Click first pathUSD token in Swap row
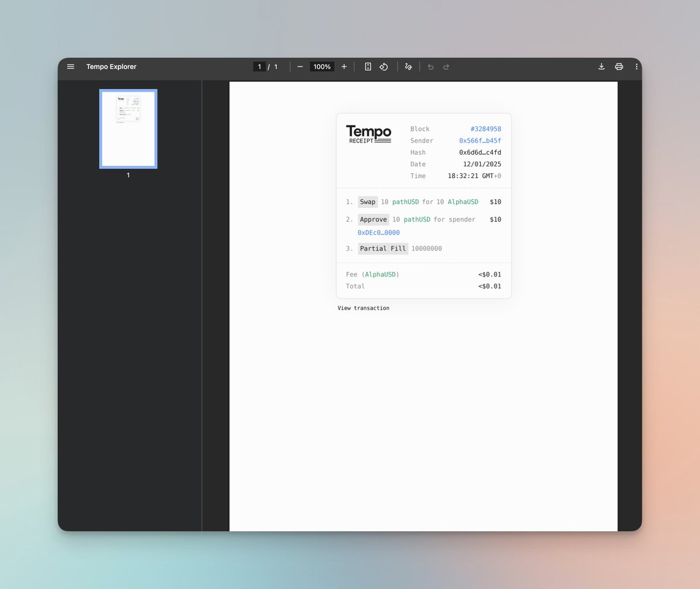The image size is (700, 589). (405, 202)
